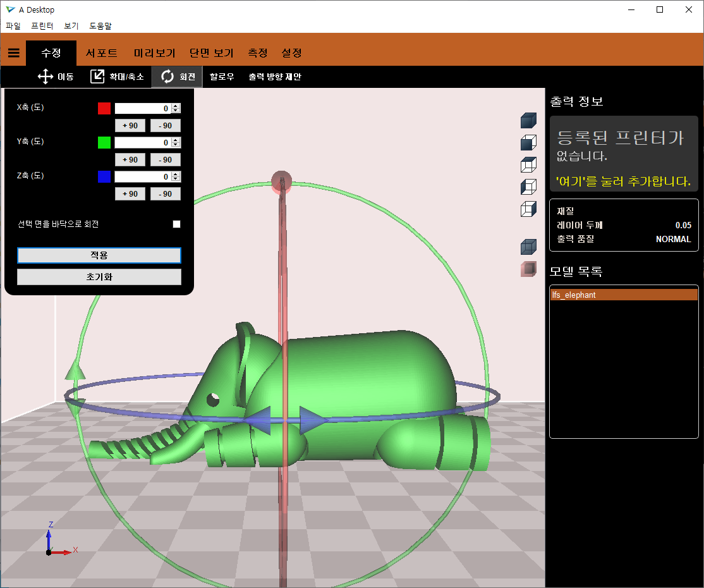Click the 초기화 (reset) button

tap(99, 277)
